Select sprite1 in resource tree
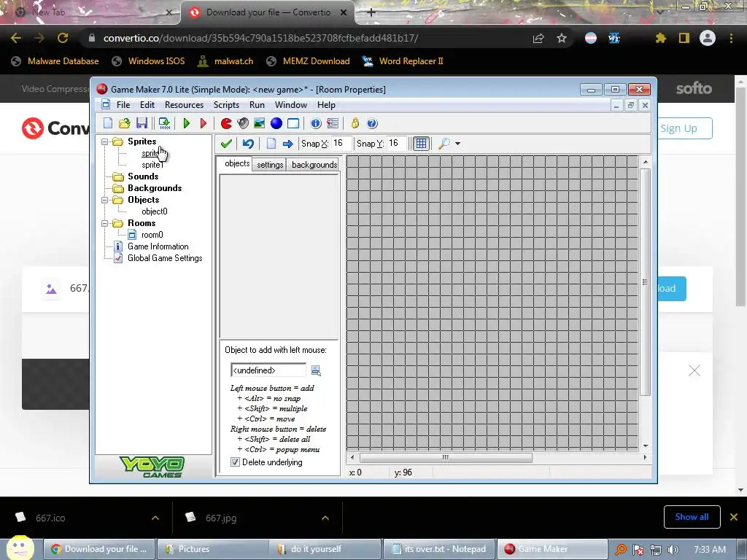Screen dimensions: 747x560 [x=153, y=165]
